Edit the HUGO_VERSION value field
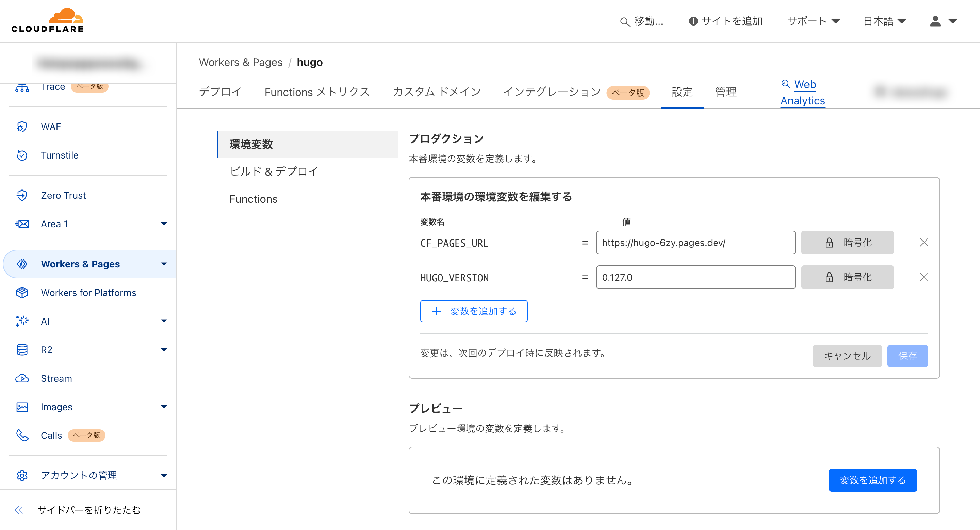The image size is (980, 530). pos(695,277)
